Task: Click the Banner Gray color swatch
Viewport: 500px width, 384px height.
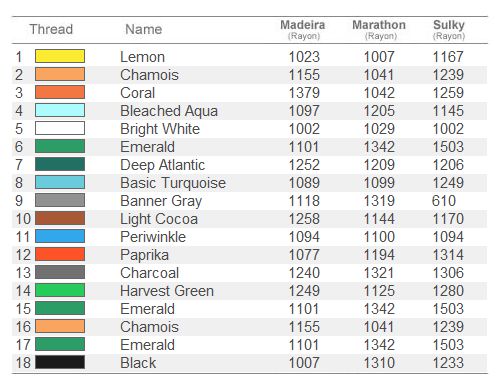Action: coord(60,200)
